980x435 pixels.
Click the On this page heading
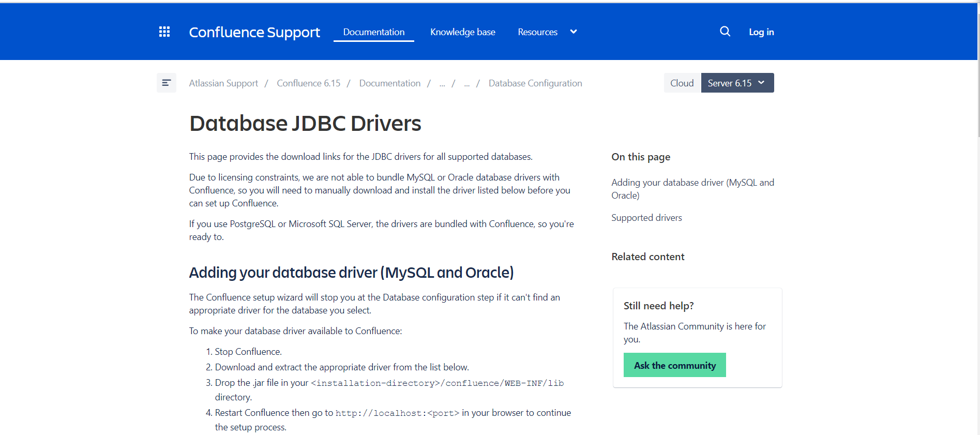641,157
